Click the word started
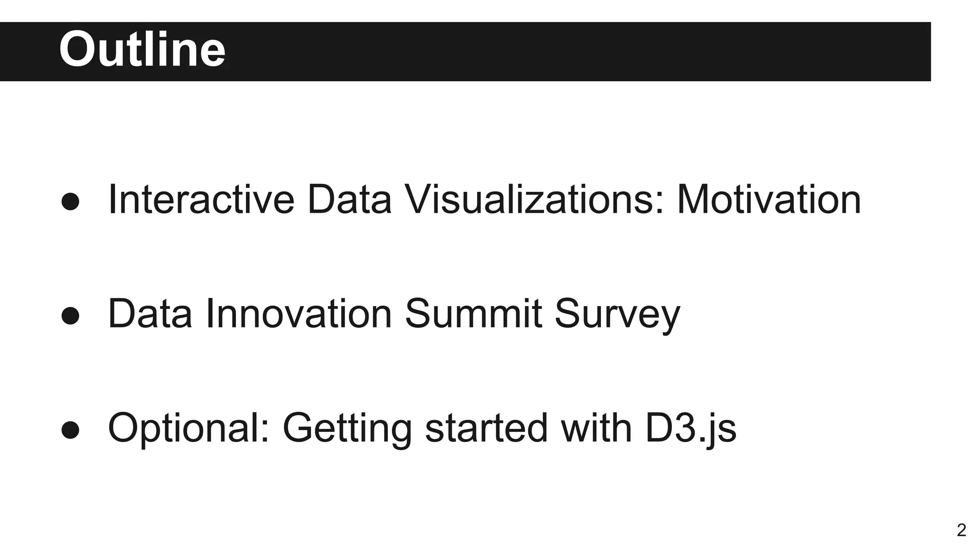 point(486,429)
